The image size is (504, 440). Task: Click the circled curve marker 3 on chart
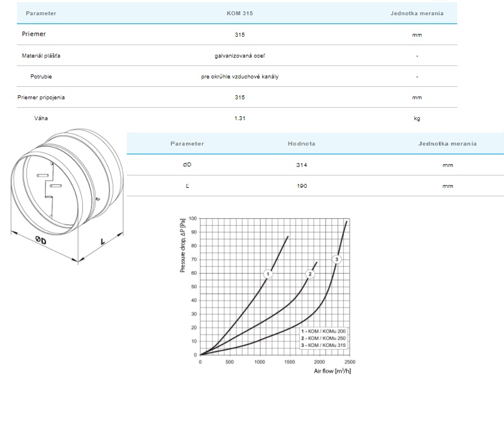(337, 259)
